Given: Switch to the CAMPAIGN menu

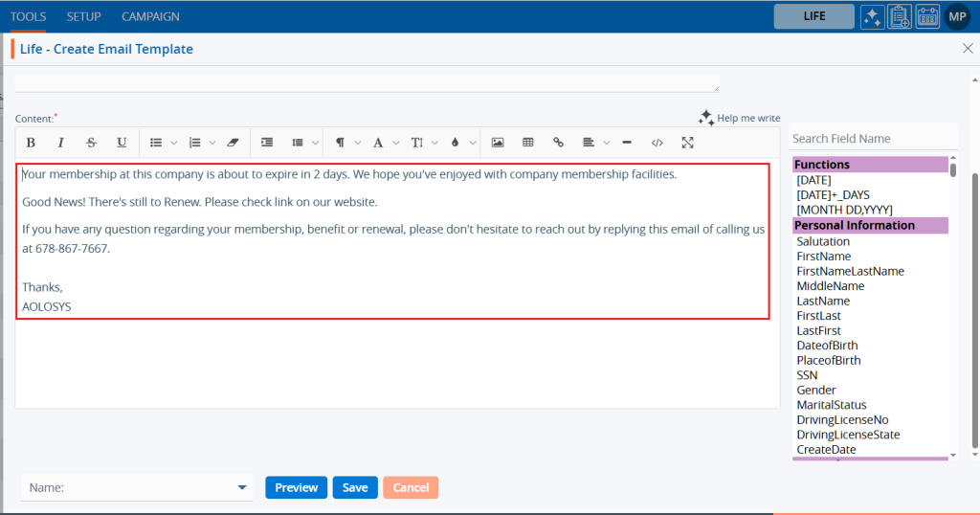Looking at the screenshot, I should pos(150,16).
